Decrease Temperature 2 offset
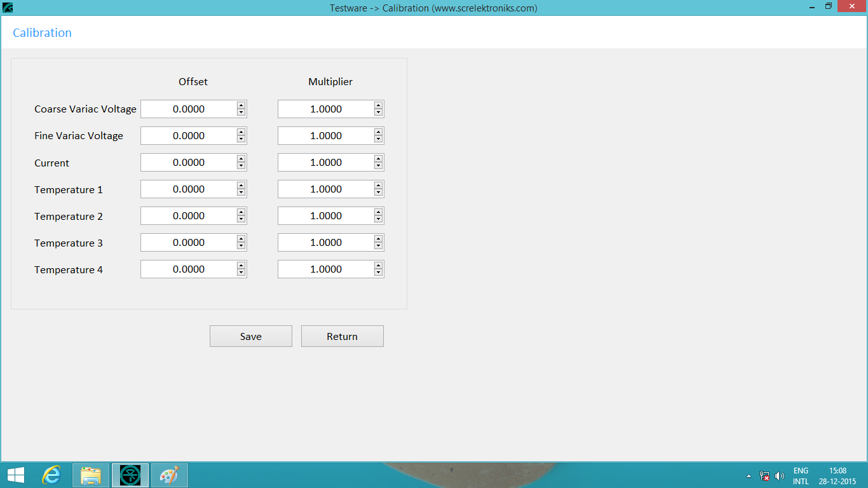Viewport: 868px width, 488px height. (x=241, y=219)
